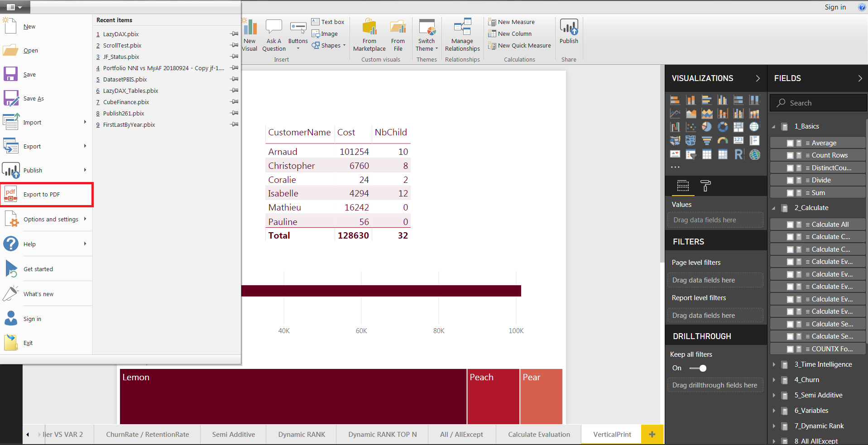868x445 pixels.
Task: Click the Lemon treemap block
Action: (293, 397)
